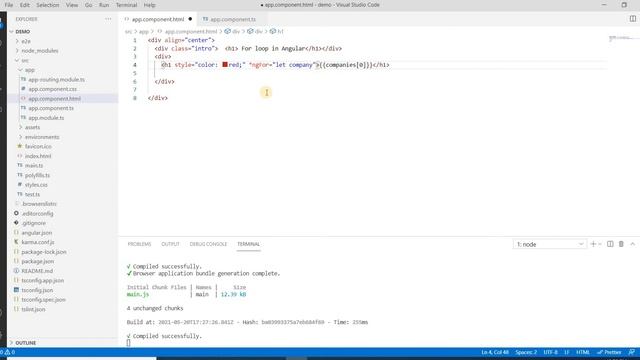The height and width of the screenshot is (360, 640).
Task: Open the '1: node' terminal selector dropdown
Action: coord(549,244)
